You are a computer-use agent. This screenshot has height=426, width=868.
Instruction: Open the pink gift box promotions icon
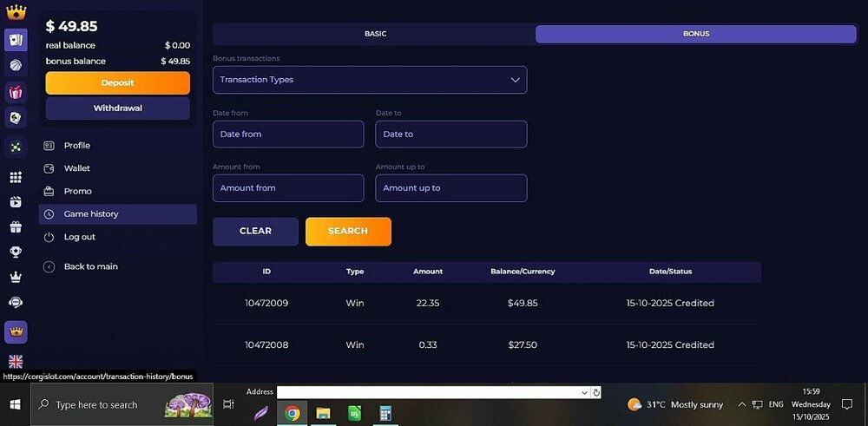(16, 92)
